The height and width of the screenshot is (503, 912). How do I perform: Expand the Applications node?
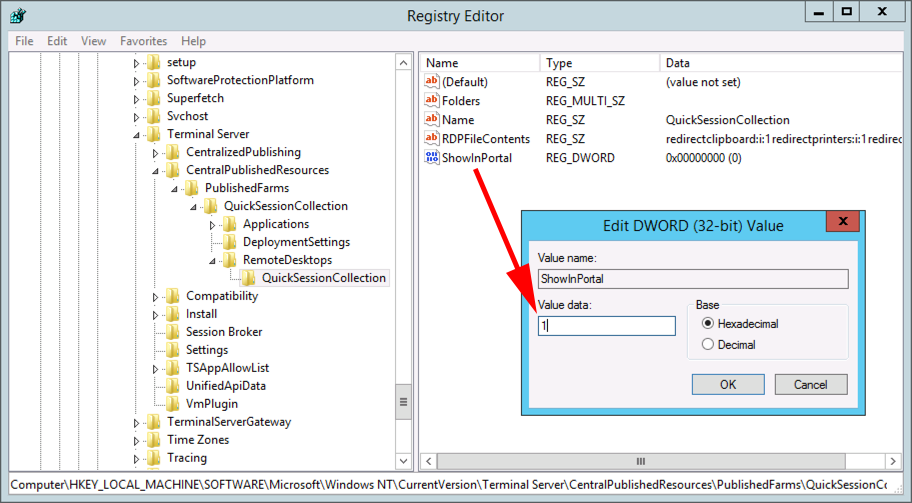coord(212,226)
